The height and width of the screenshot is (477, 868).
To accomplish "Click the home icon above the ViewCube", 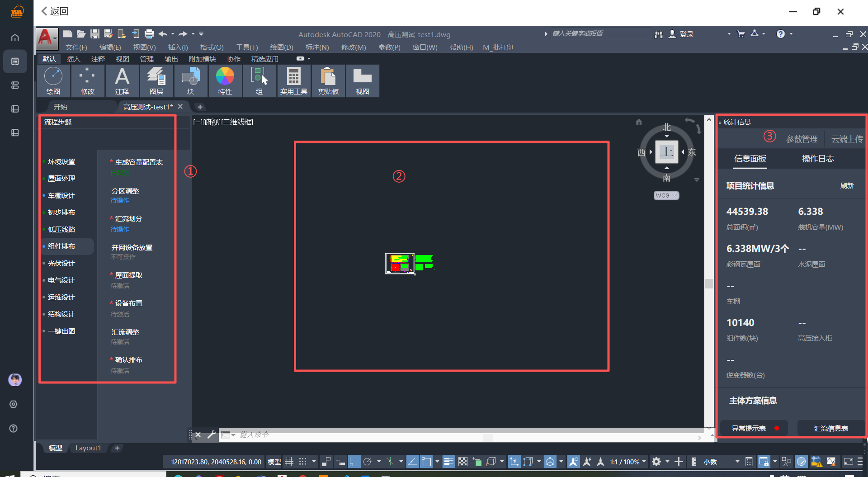I will [639, 122].
